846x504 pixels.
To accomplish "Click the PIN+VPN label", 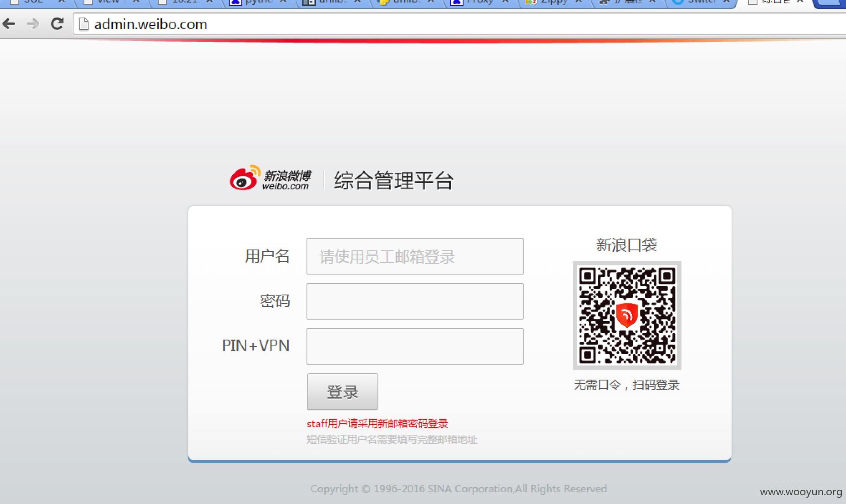I will click(x=256, y=346).
